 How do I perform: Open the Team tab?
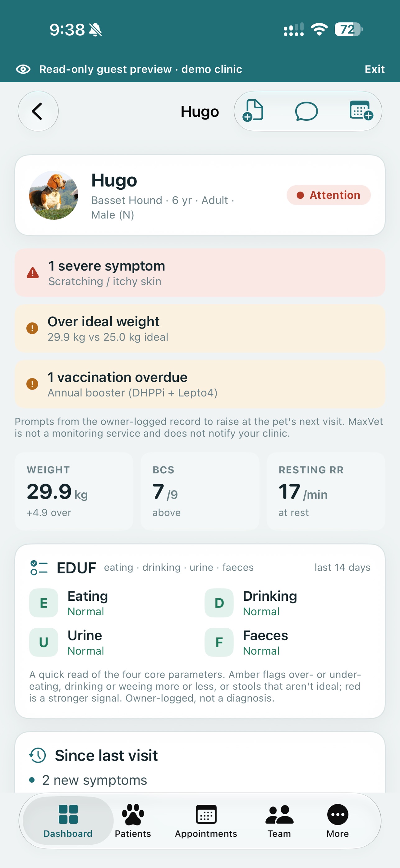(x=279, y=821)
